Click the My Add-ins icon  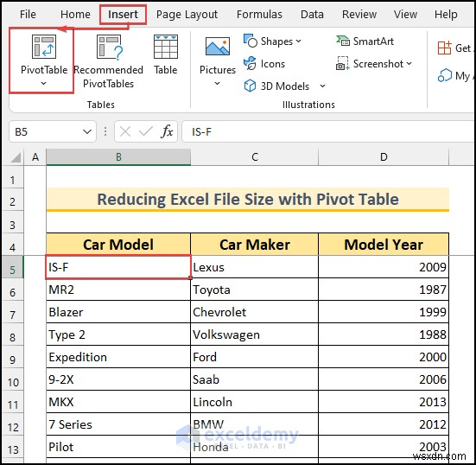(x=445, y=75)
